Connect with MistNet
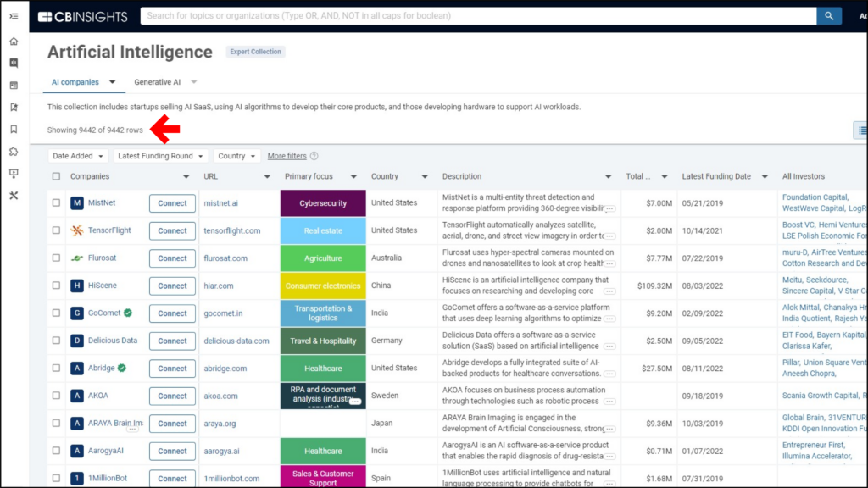This screenshot has height=488, width=868. [172, 203]
